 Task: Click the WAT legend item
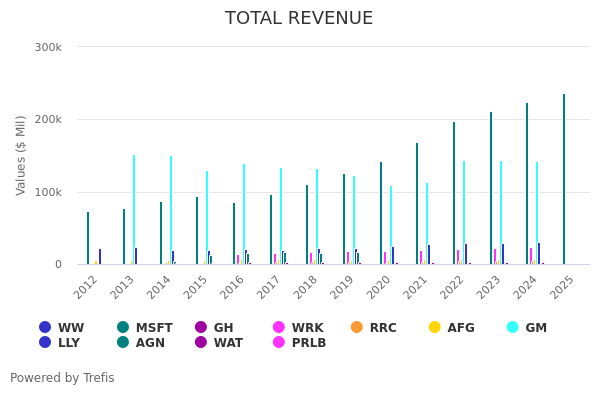point(217,343)
